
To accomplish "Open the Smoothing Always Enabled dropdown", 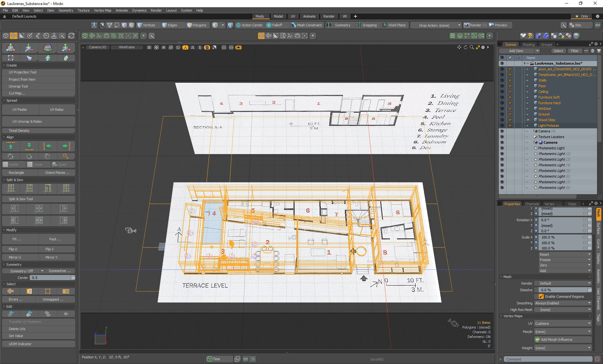I will [562, 303].
